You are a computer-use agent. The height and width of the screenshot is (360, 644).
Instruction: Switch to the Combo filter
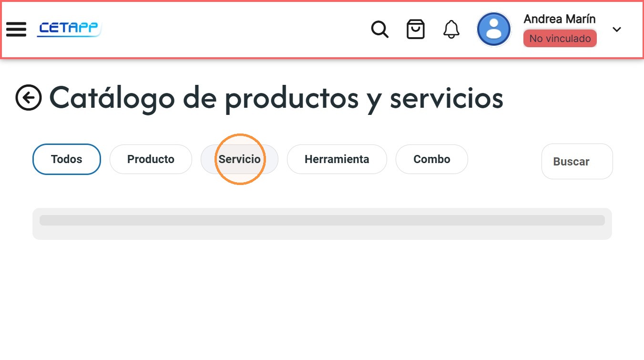432,159
